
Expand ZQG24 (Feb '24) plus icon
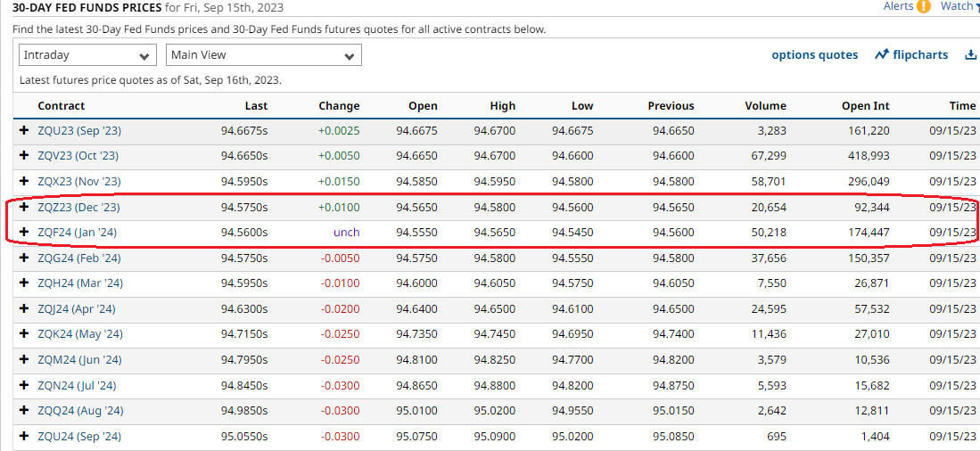pos(24,258)
